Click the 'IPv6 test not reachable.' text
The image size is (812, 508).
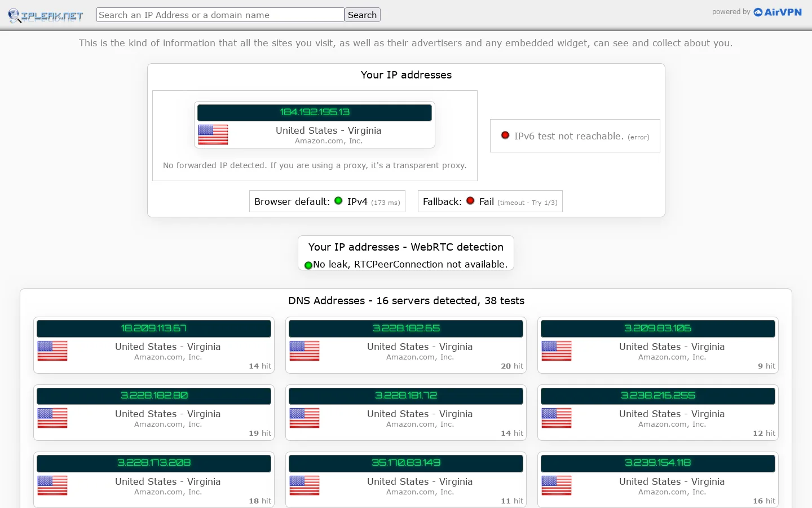569,136
